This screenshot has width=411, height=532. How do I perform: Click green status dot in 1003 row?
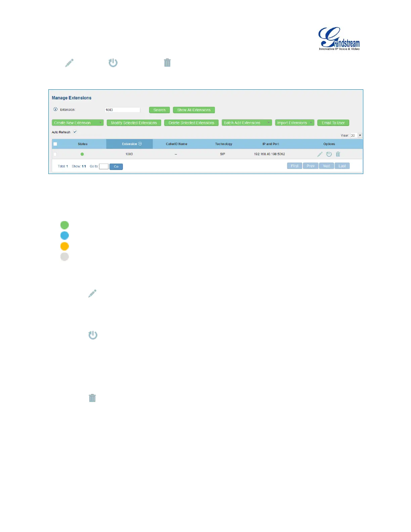[82, 154]
